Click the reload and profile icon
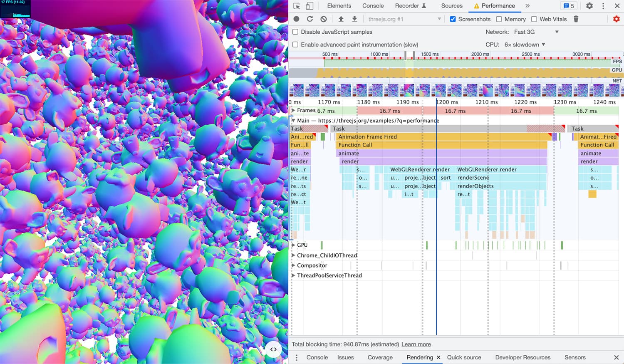 tap(310, 19)
